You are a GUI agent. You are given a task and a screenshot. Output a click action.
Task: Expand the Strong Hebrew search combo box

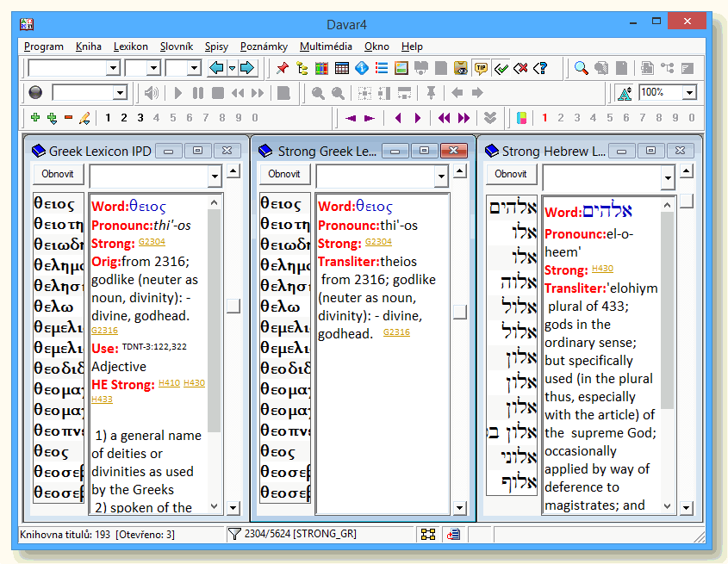coord(668,178)
